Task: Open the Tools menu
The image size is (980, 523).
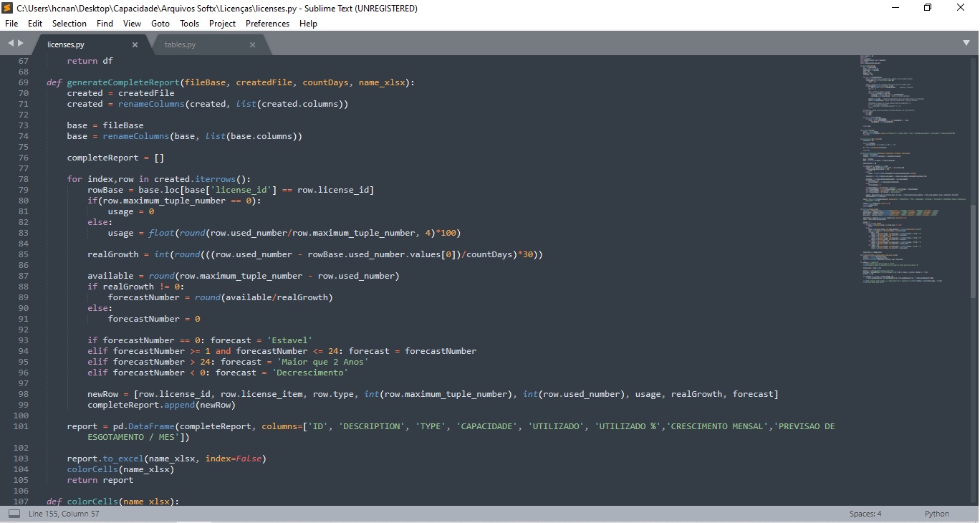Action: pos(189,24)
